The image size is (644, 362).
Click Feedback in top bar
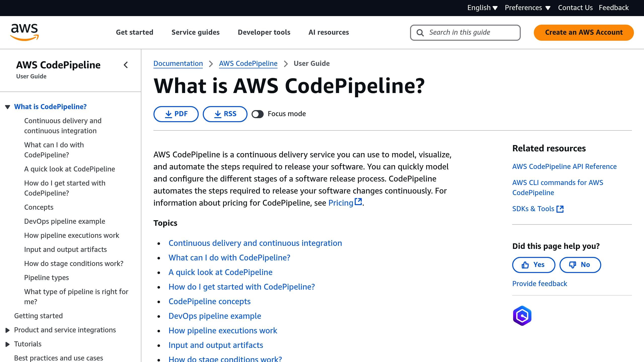point(614,8)
